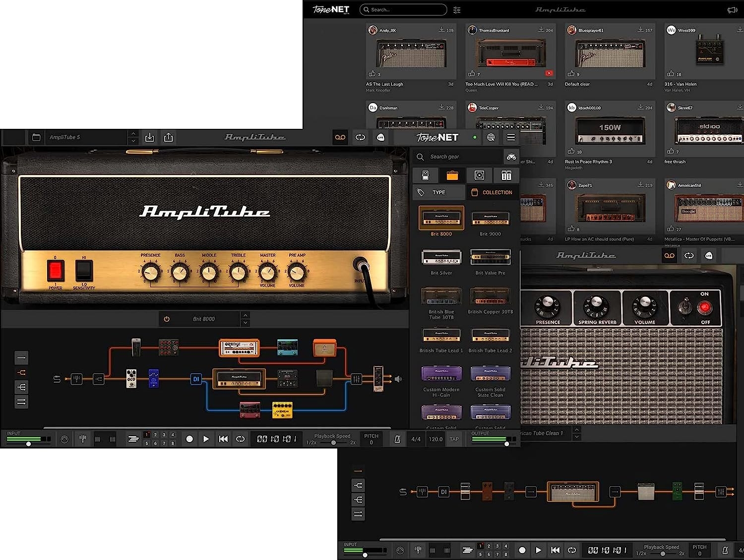Open tempo 120.0 field
744x560 pixels.
(x=435, y=439)
